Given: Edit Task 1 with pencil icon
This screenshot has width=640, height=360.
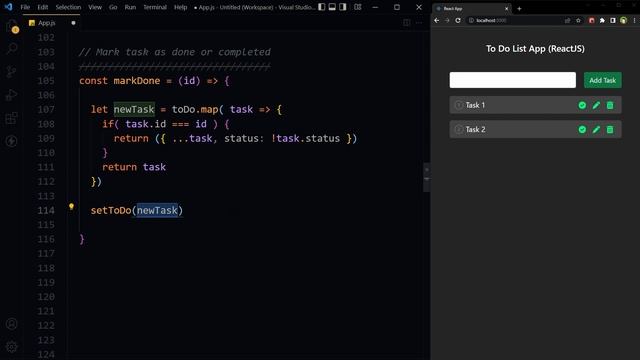Looking at the screenshot, I should (596, 105).
